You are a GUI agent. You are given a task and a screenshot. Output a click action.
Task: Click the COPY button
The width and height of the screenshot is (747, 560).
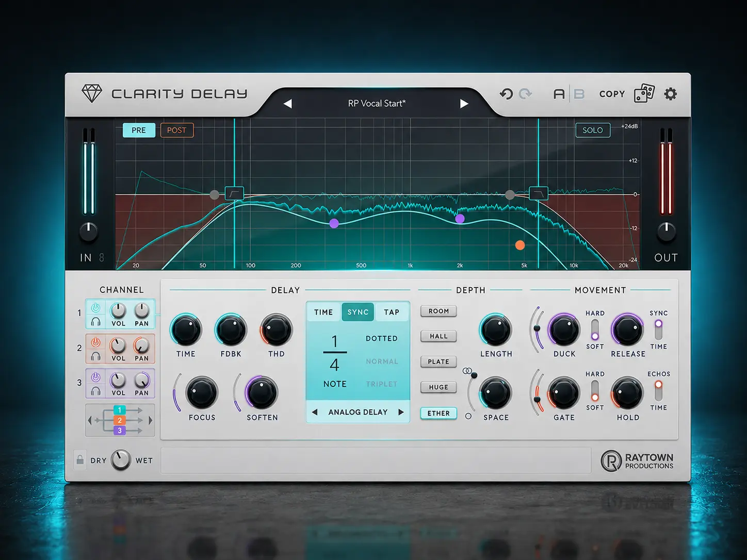click(x=612, y=94)
